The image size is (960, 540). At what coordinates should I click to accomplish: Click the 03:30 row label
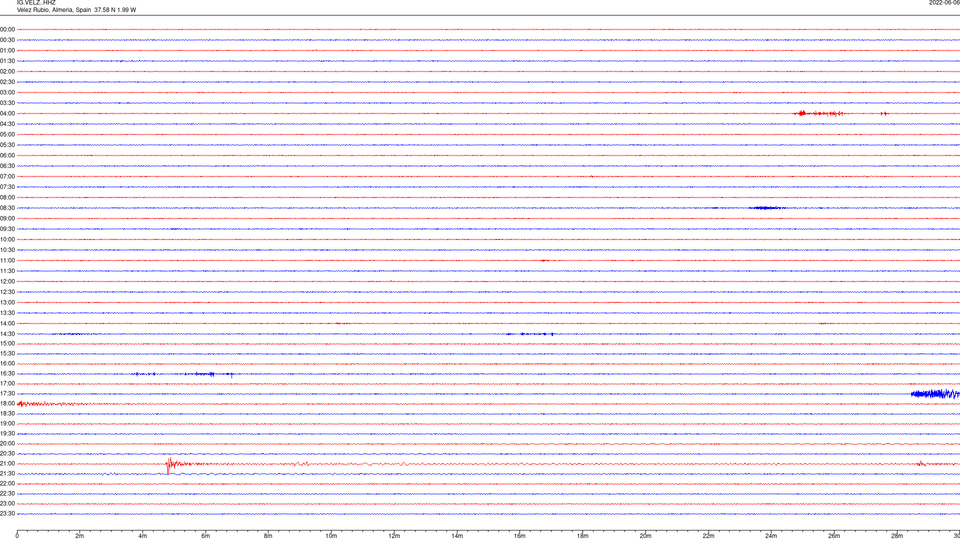click(8, 103)
